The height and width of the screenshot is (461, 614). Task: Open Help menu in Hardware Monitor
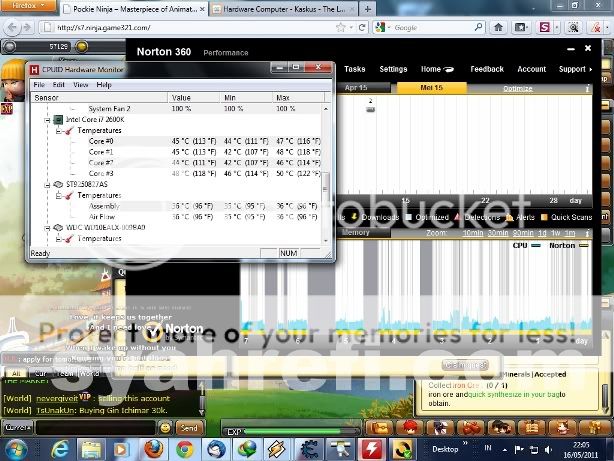pyautogui.click(x=104, y=85)
